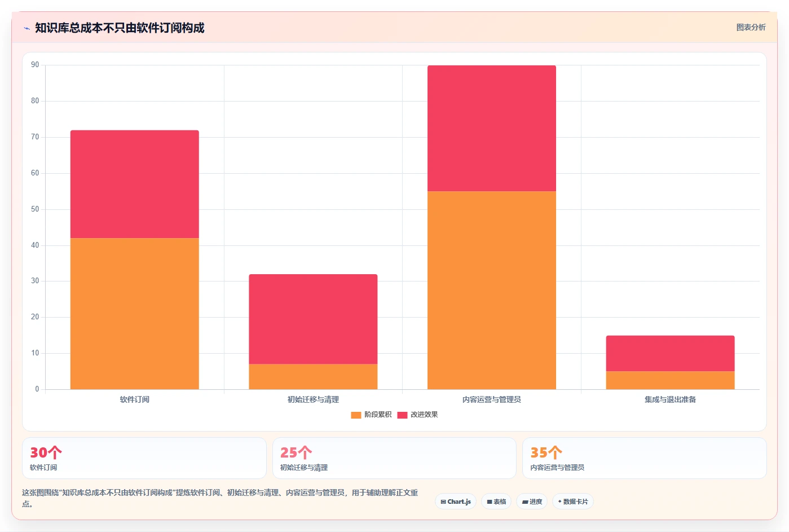
Task: Click the 图表分析 label in the header
Action: point(751,27)
